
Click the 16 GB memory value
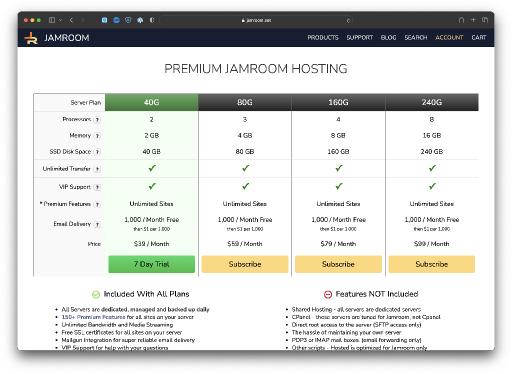pos(432,135)
